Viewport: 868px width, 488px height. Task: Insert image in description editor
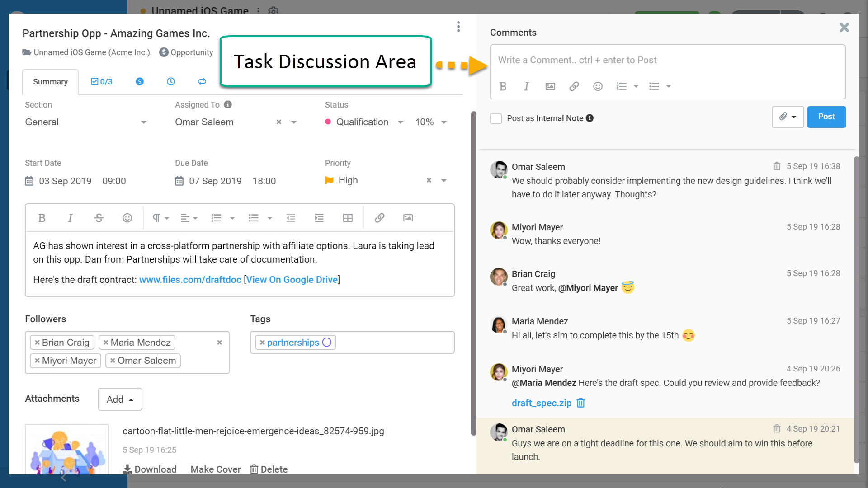408,218
